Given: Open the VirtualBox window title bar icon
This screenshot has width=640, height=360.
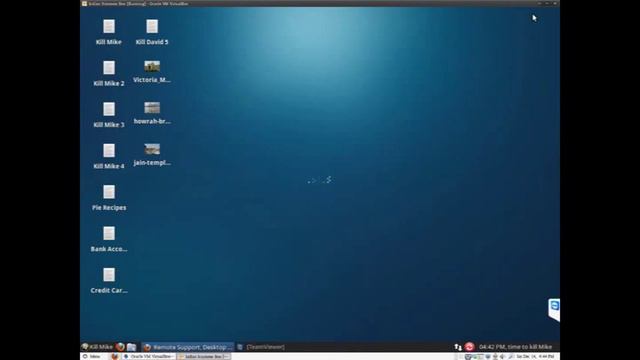Looking at the screenshot, I should pyautogui.click(x=84, y=3).
